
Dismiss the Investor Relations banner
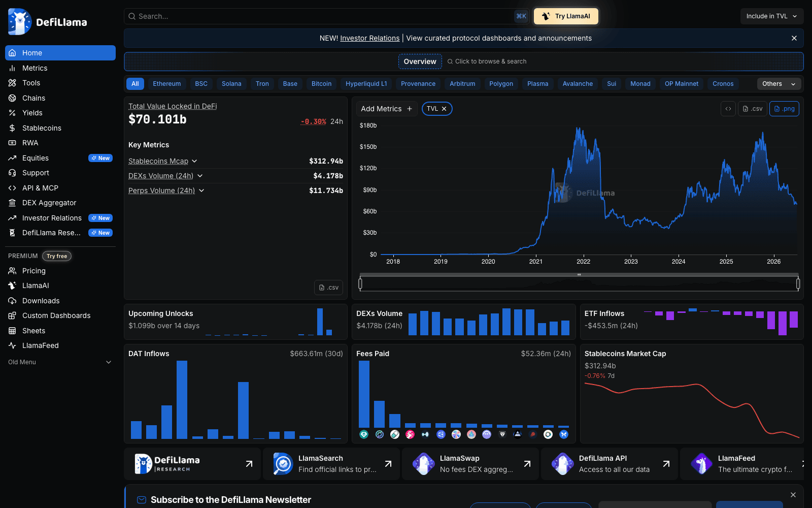click(x=794, y=38)
